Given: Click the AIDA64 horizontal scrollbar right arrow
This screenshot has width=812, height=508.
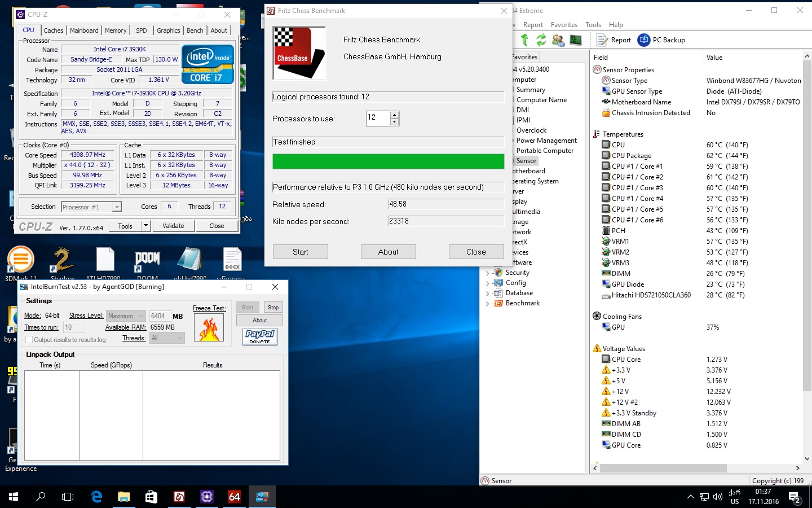Looking at the screenshot, I should [797, 468].
